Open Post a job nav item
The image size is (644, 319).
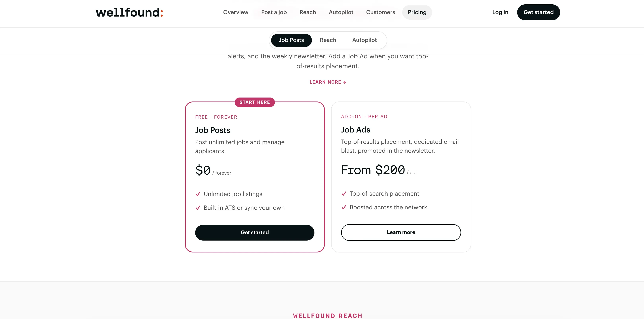[x=274, y=12]
